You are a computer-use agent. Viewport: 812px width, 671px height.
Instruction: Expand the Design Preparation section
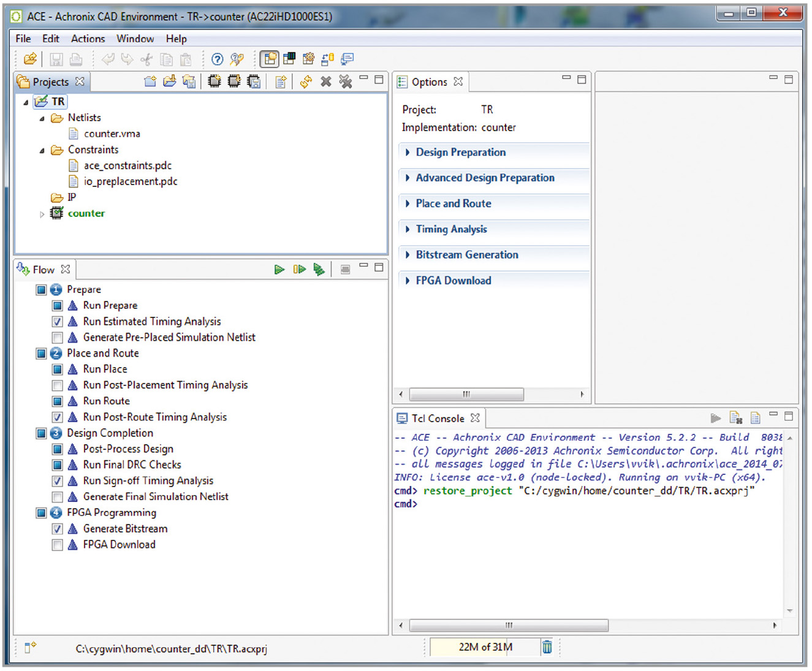[x=408, y=153]
